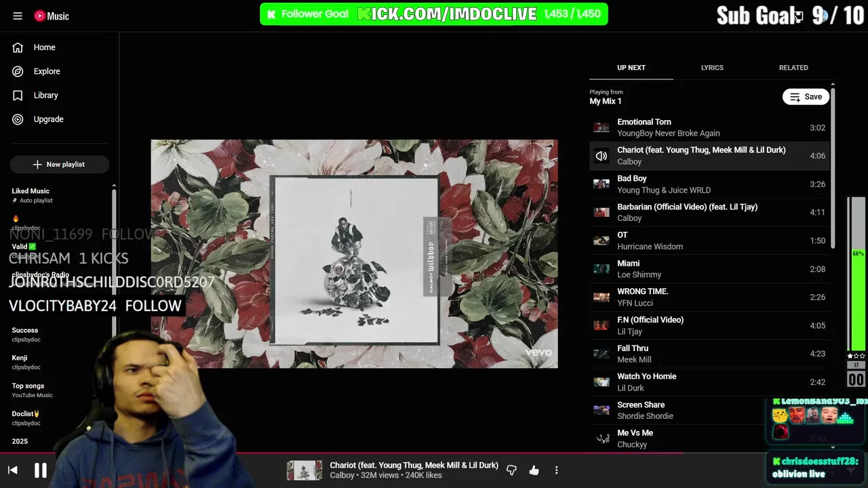Click Watch Yo Homie thumbnail in queue
The image size is (868, 488).
[x=601, y=382]
